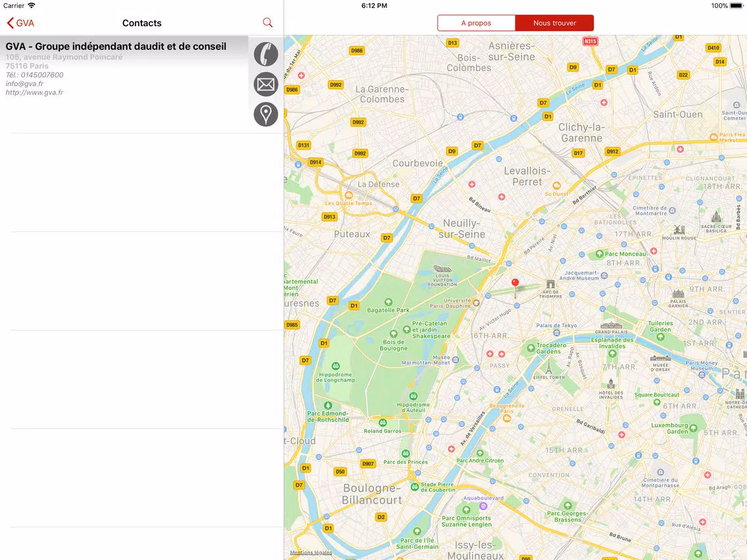Tap the Tuileries Garden marker
Viewport: 747px width, 560px height.
click(660, 337)
